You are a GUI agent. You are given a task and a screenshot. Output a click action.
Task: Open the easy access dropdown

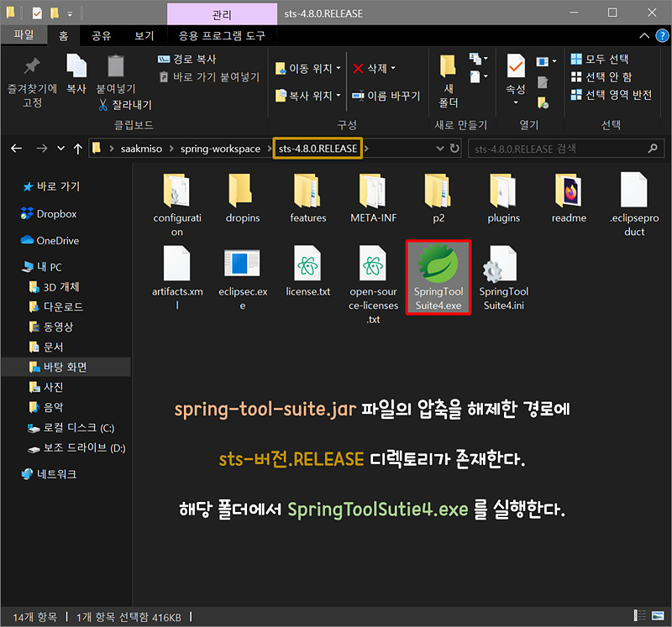pos(478,77)
